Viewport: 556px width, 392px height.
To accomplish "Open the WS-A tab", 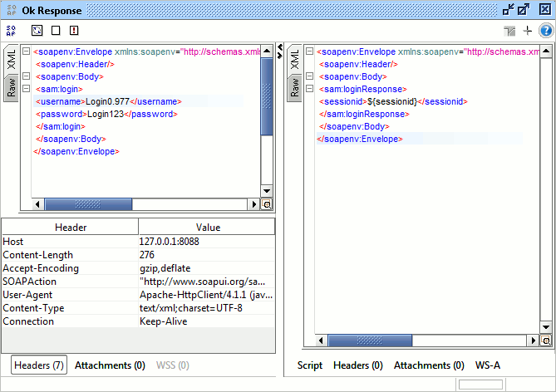I will 488,365.
